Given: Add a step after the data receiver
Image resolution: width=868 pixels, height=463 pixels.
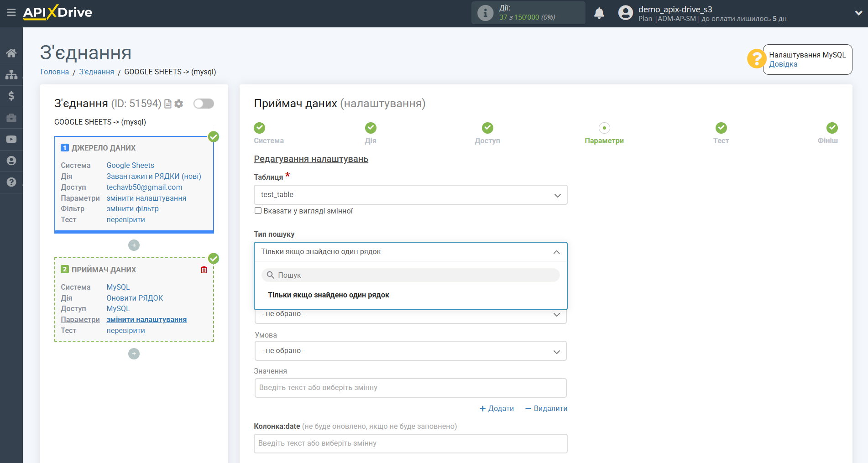Looking at the screenshot, I should (x=134, y=354).
